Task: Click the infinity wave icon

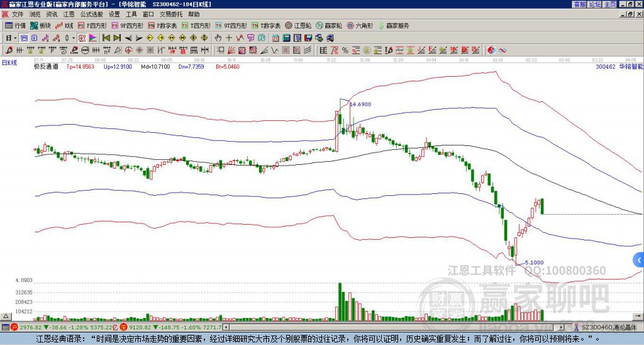Action: [x=502, y=50]
